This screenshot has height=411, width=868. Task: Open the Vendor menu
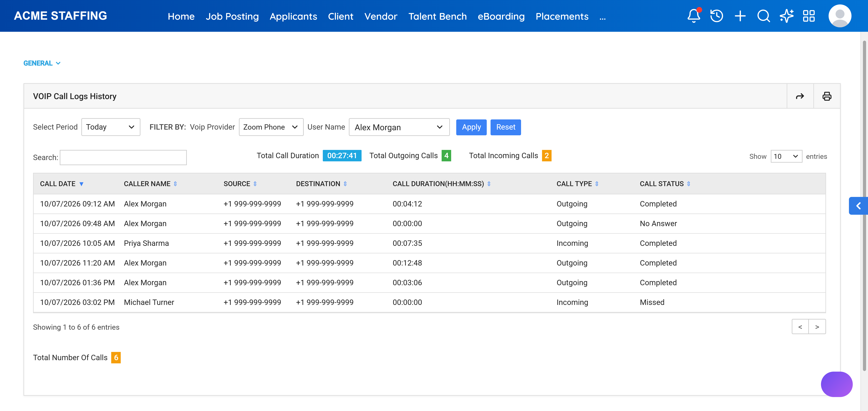pos(381,16)
